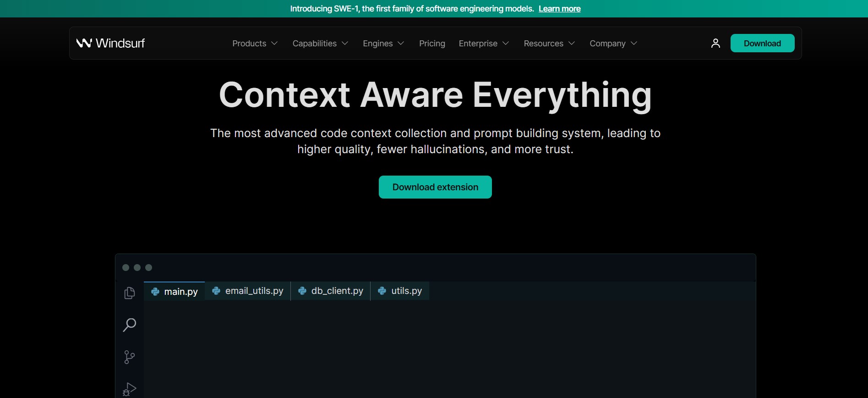Switch to the main.py tab
Viewport: 868px width, 398px height.
(175, 291)
